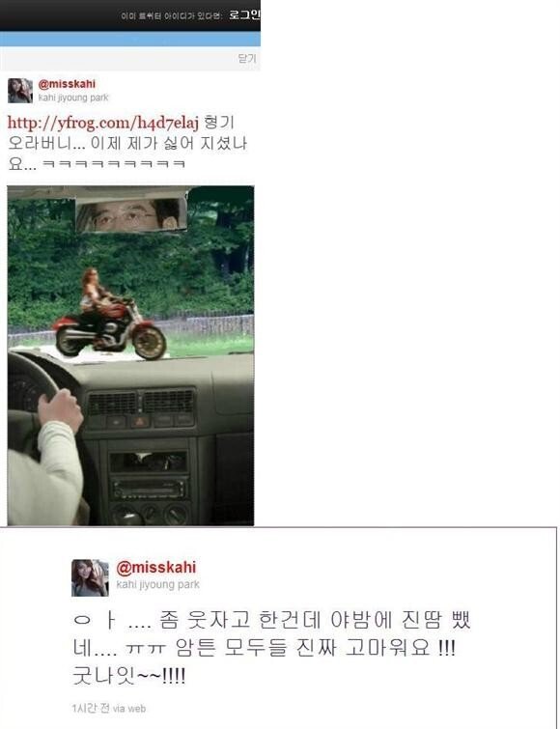Click the lower tweet text ending with 굿나잇
Viewport: 560px width, 729px height.
[272, 648]
